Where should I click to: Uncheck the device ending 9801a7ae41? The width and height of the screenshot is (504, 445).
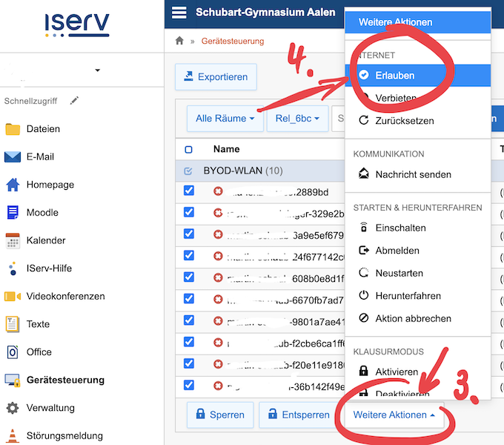[189, 320]
